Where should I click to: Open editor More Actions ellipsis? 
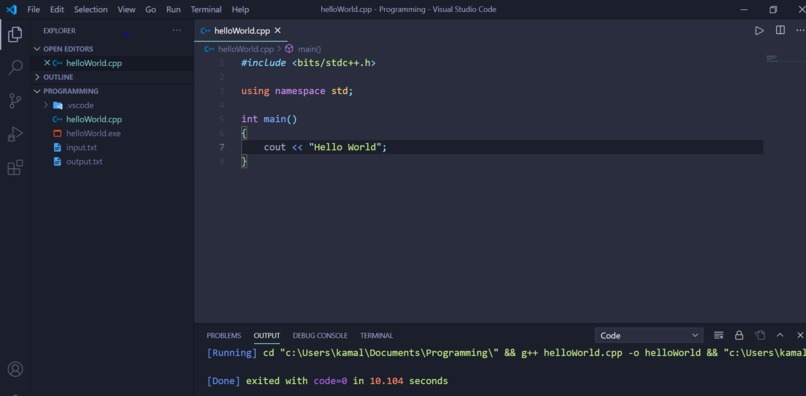coord(799,30)
